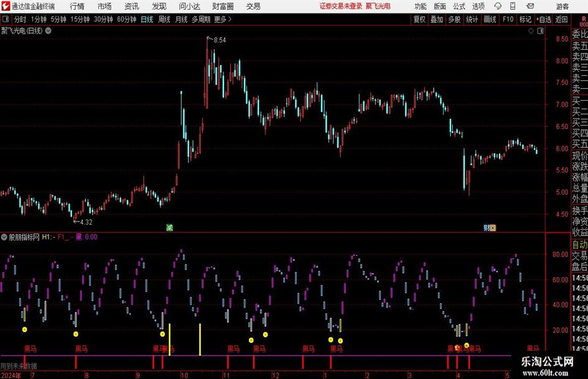Switch to 1分钟 period

[x=38, y=19]
